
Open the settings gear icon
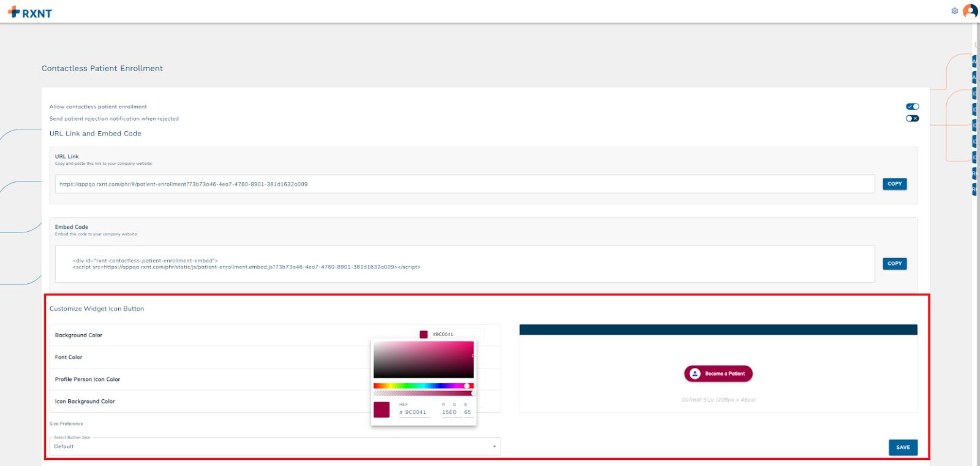(x=954, y=11)
